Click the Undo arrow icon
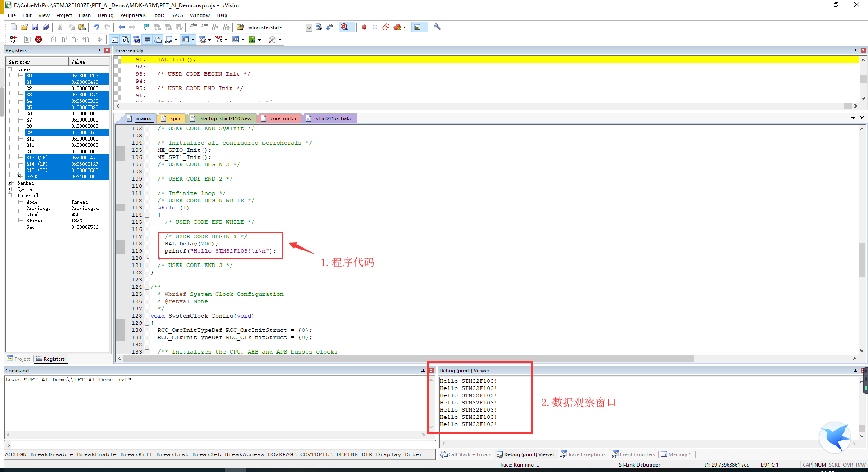 96,27
